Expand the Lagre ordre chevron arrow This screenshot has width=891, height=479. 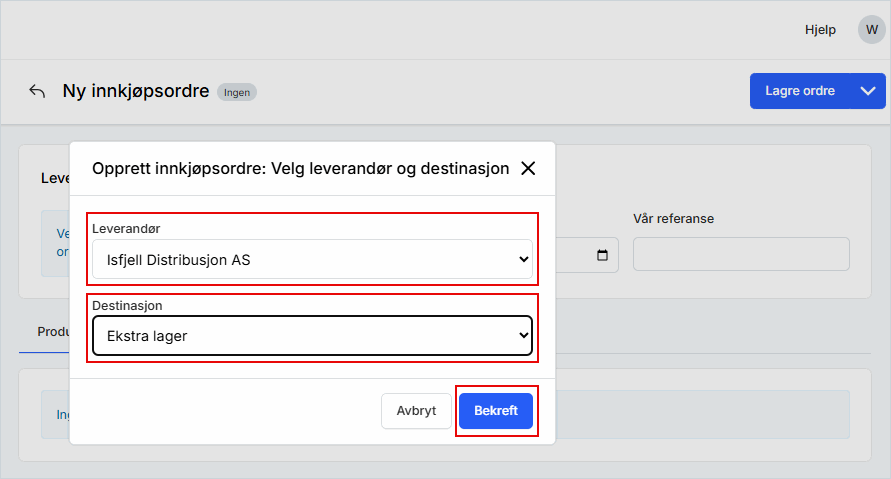pos(867,91)
